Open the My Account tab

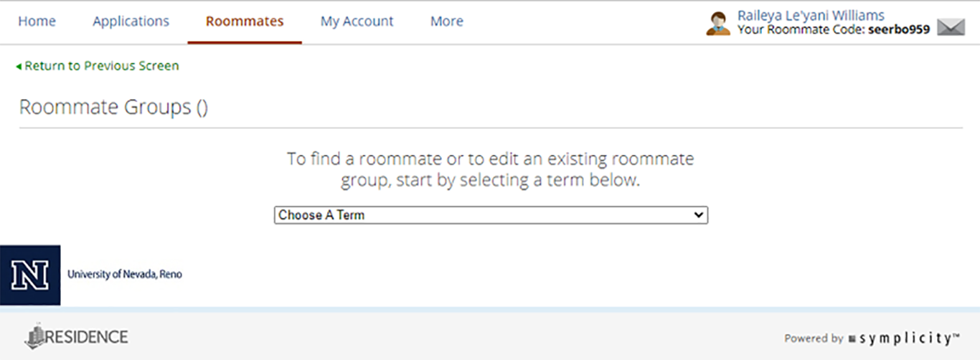tap(357, 22)
